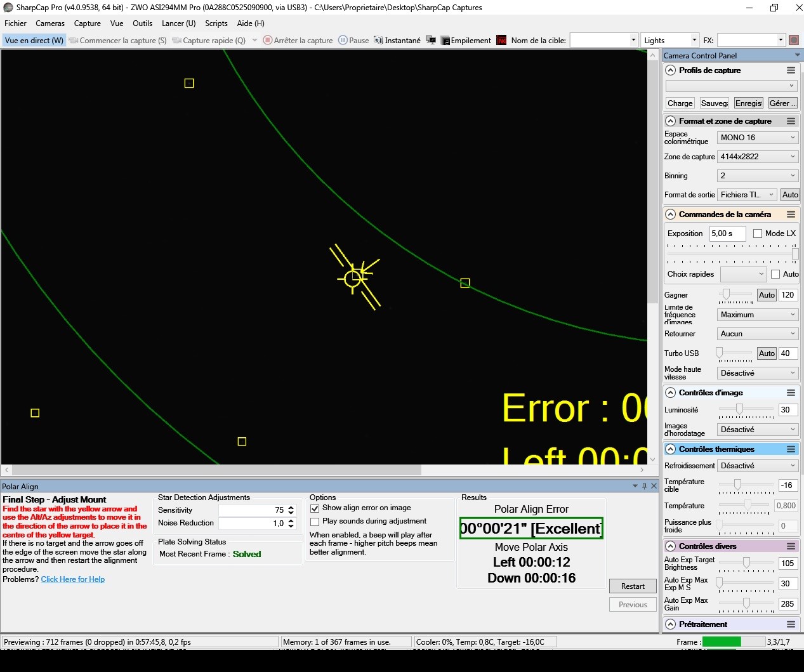Toggle Show align error on image
The image size is (804, 672).
click(x=315, y=508)
